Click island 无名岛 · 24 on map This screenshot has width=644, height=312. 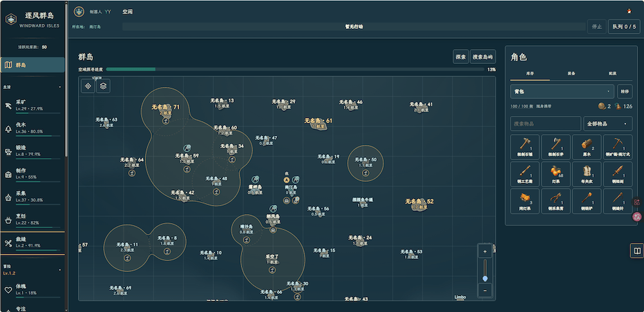[x=360, y=240]
